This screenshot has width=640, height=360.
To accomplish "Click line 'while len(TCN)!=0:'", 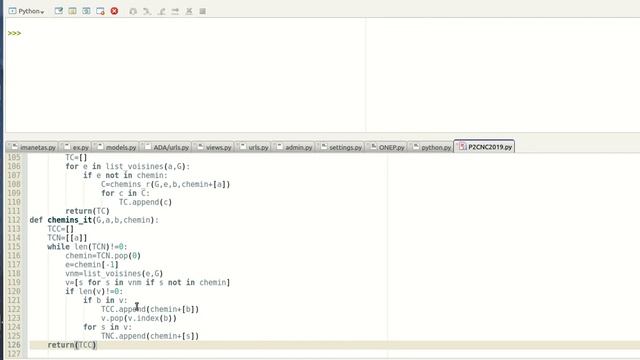I will [x=87, y=247].
